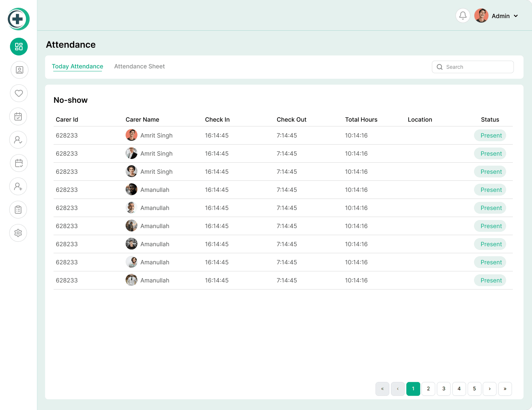Switch to Today Attendance tab
This screenshot has width=532, height=410.
[77, 66]
